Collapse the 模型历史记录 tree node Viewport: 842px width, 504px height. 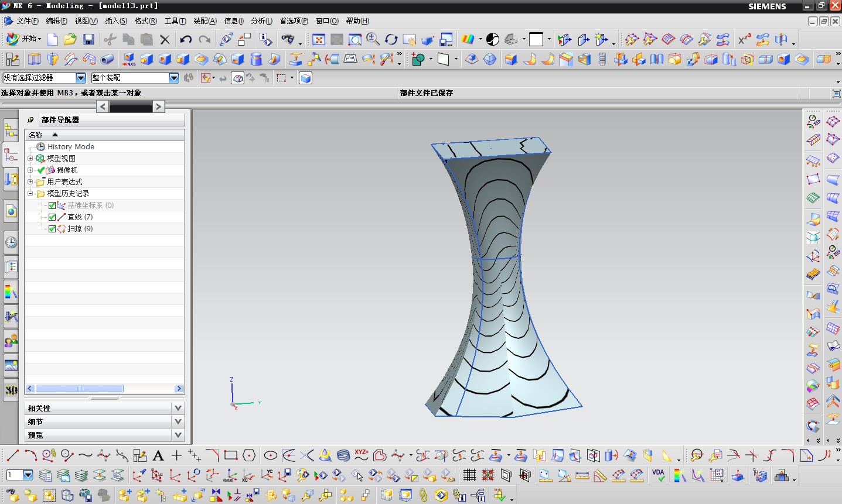coord(30,194)
